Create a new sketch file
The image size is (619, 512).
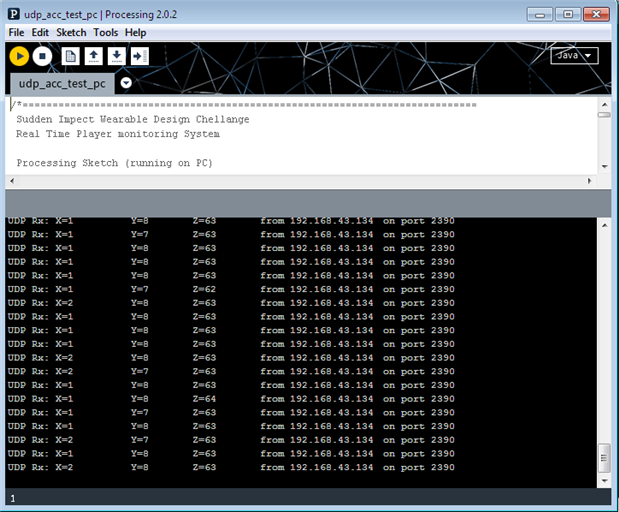tap(71, 56)
